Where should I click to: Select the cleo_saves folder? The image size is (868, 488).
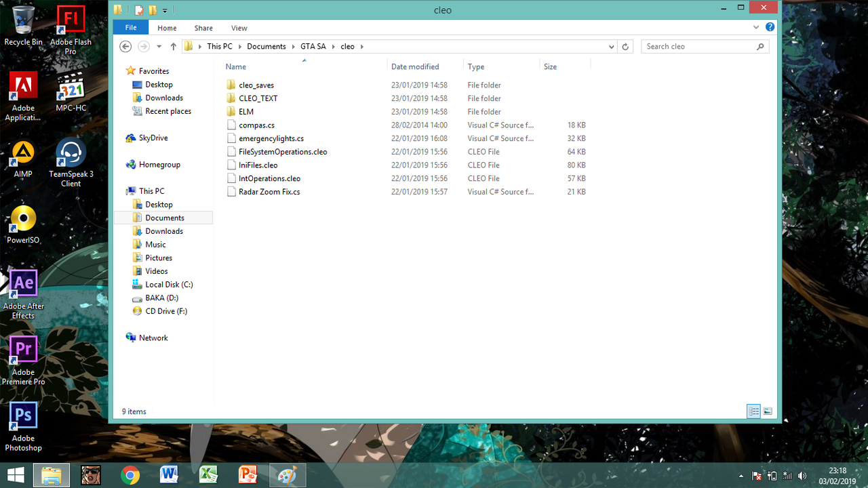[x=256, y=85]
